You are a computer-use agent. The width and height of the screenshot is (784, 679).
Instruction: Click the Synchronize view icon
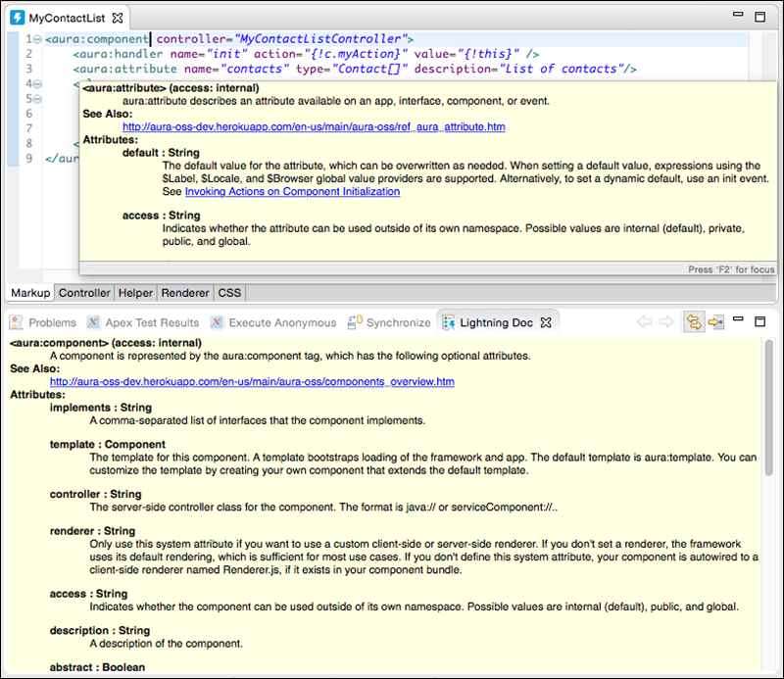[x=355, y=322]
